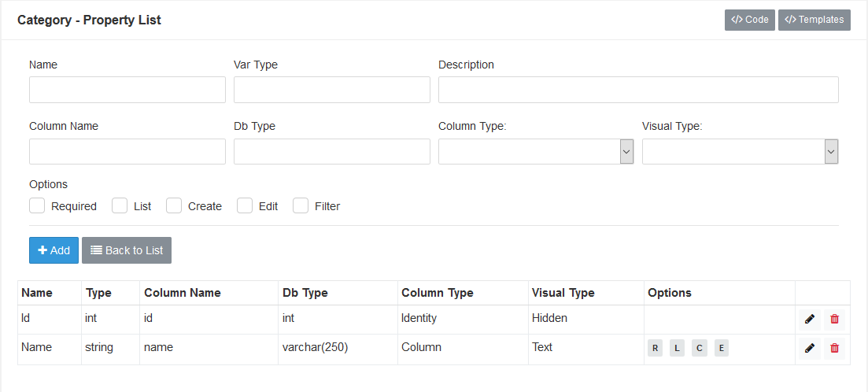Open the Templates button
The image size is (868, 392).
pos(814,20)
